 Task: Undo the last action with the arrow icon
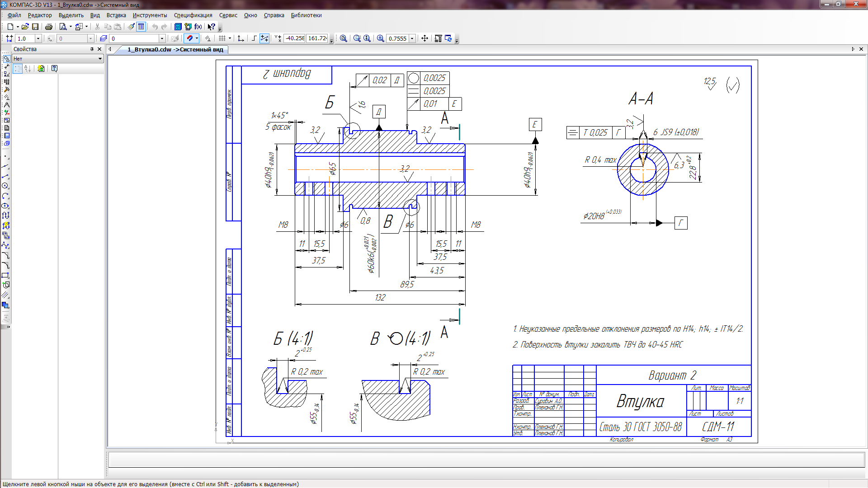[155, 27]
